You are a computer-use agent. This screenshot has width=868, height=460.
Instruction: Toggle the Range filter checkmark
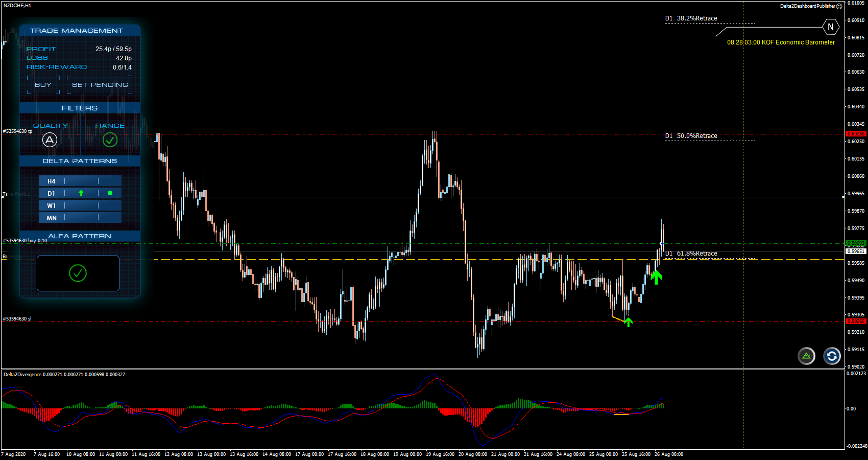click(110, 140)
